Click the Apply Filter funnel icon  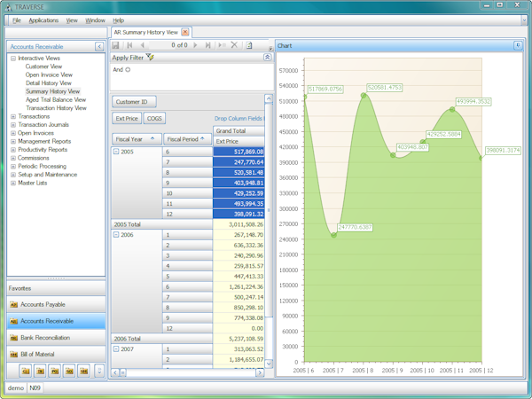click(x=150, y=57)
